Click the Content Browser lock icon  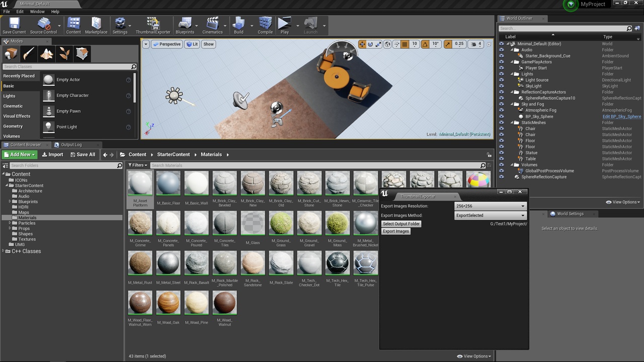coord(489,155)
